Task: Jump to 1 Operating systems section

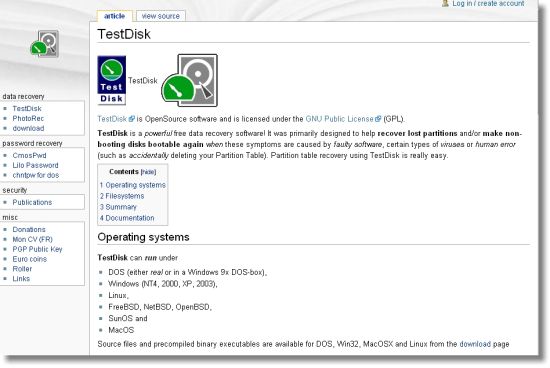Action: click(x=133, y=185)
